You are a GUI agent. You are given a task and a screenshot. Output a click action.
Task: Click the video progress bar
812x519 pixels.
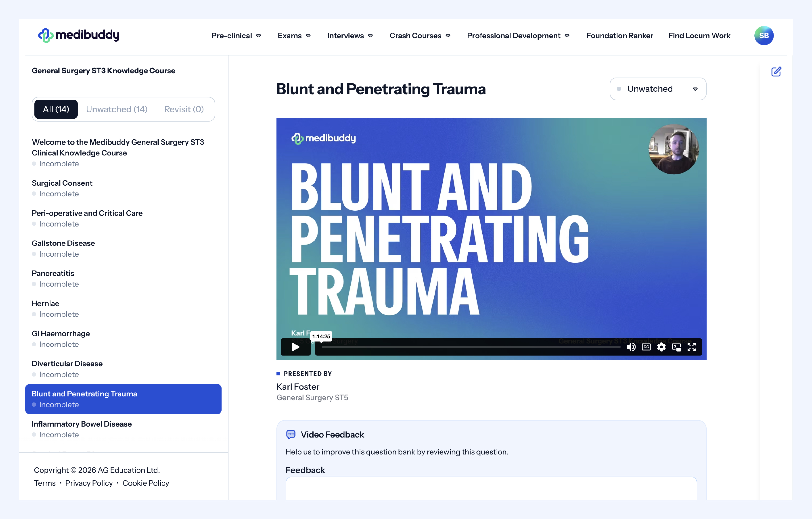(x=470, y=347)
